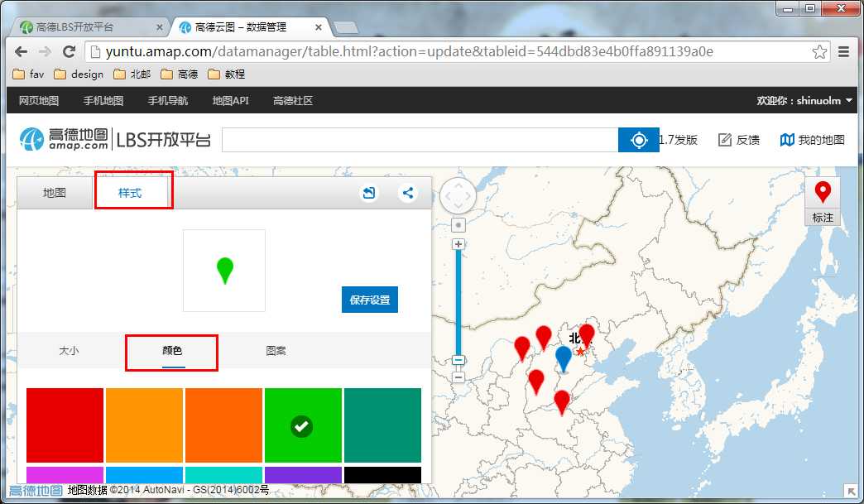Click the undo/reset icon in panel header
This screenshot has height=504, width=864.
[x=368, y=193]
